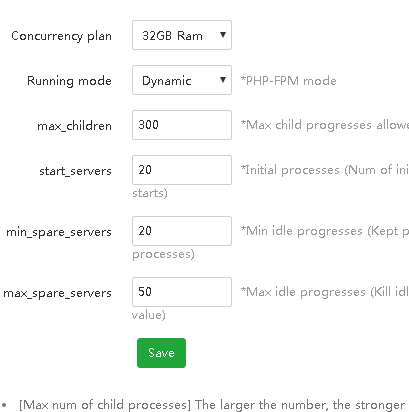The width and height of the screenshot is (409, 412).
Task: Click the max_spare_servers label text
Action: [57, 293]
